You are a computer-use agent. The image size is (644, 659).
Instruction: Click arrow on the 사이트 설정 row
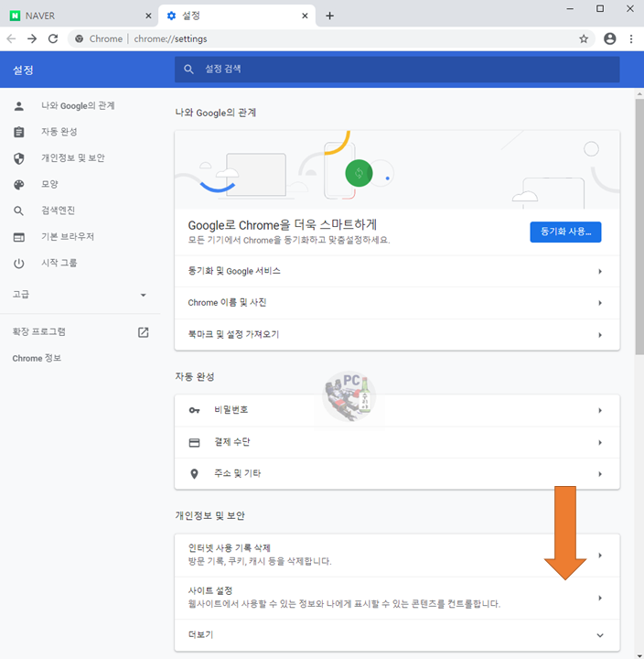[600, 598]
